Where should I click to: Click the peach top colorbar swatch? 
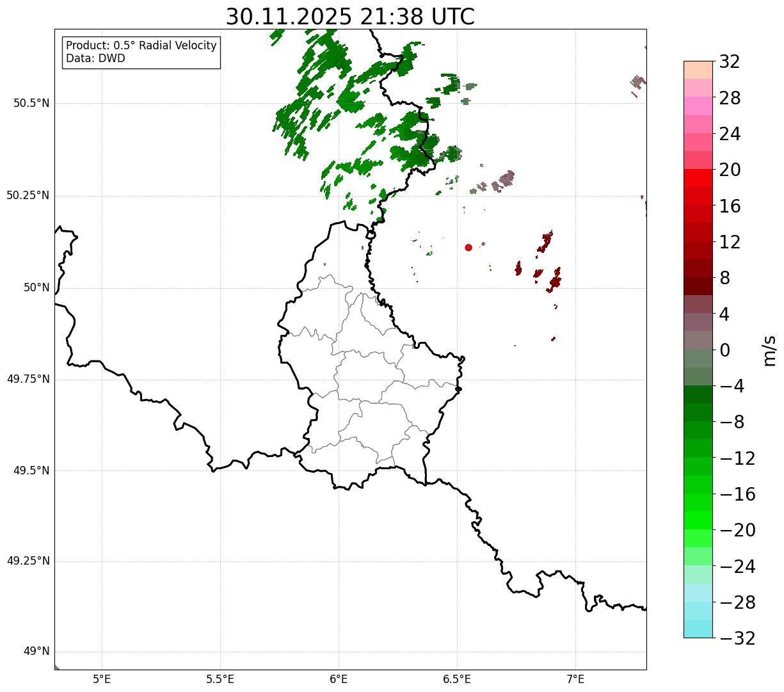pyautogui.click(x=698, y=70)
